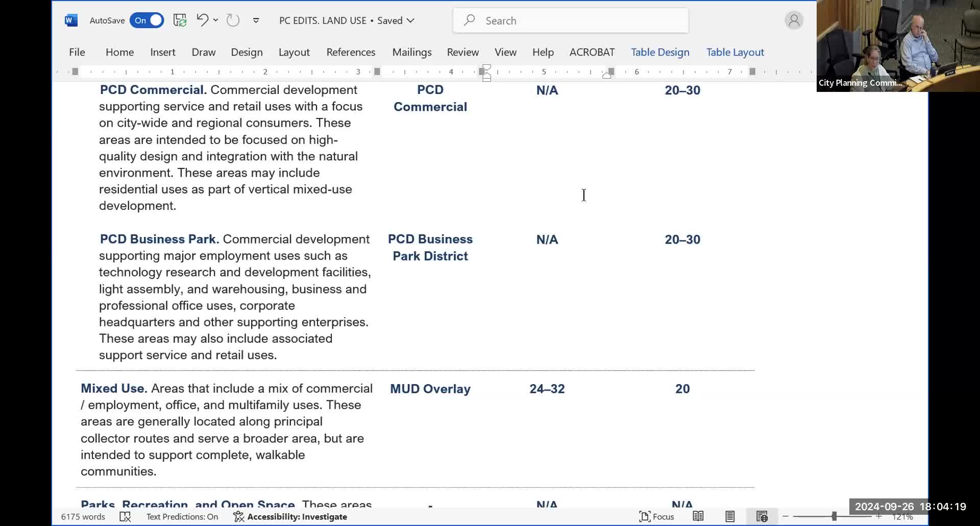980x526 pixels.
Task: Open the References ribbon tab
Action: tap(351, 52)
